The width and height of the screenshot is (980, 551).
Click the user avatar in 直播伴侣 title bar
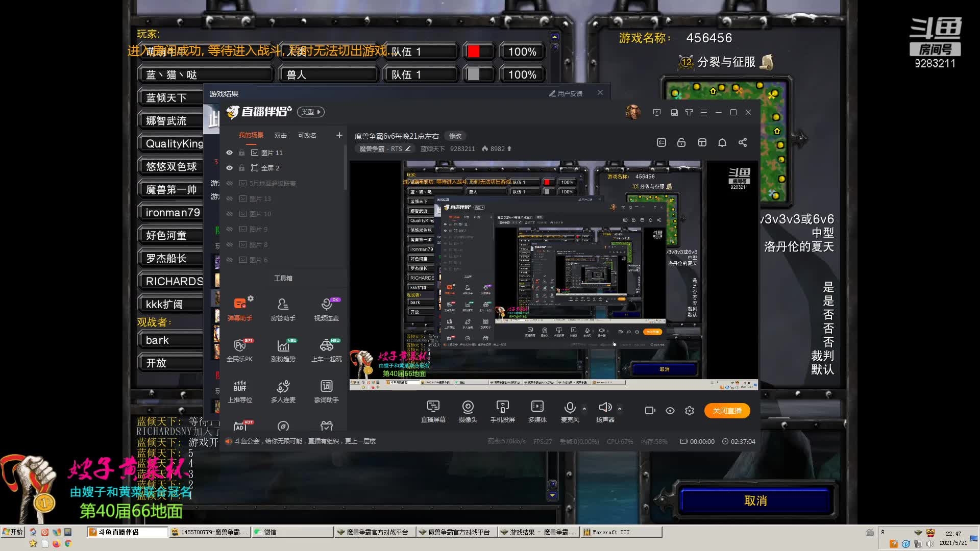point(633,112)
